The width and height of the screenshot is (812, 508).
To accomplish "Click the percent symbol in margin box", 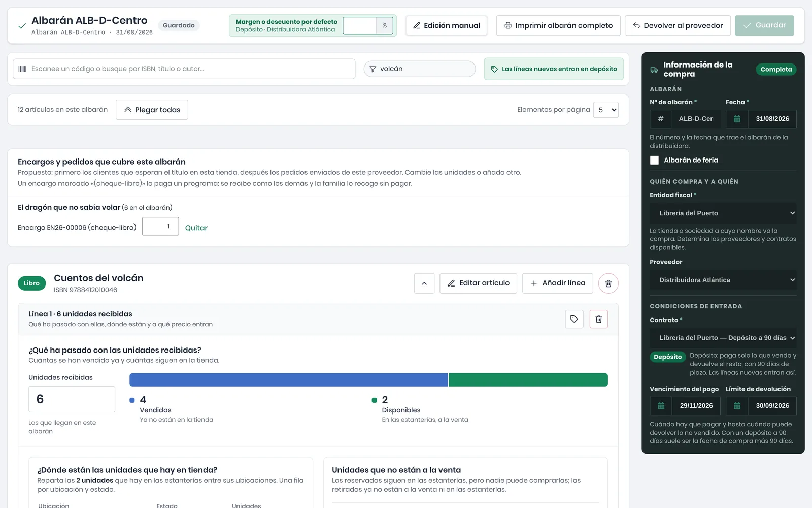I will pos(385,25).
